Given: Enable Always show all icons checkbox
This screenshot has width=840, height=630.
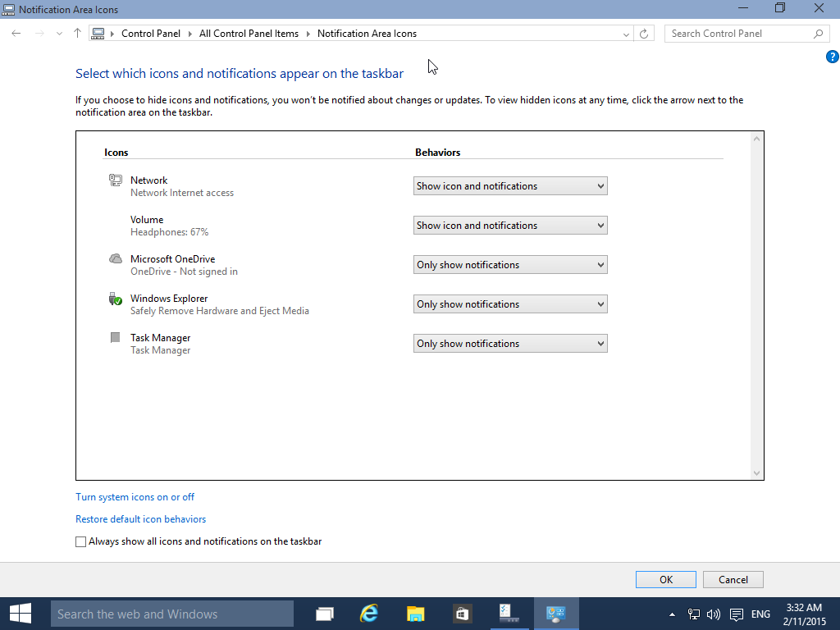Looking at the screenshot, I should pos(81,541).
